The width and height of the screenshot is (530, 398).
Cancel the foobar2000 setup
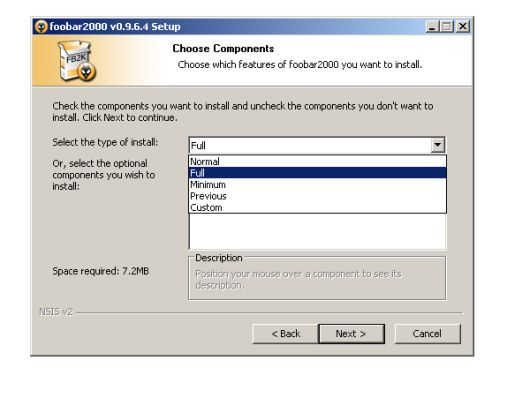(x=427, y=334)
